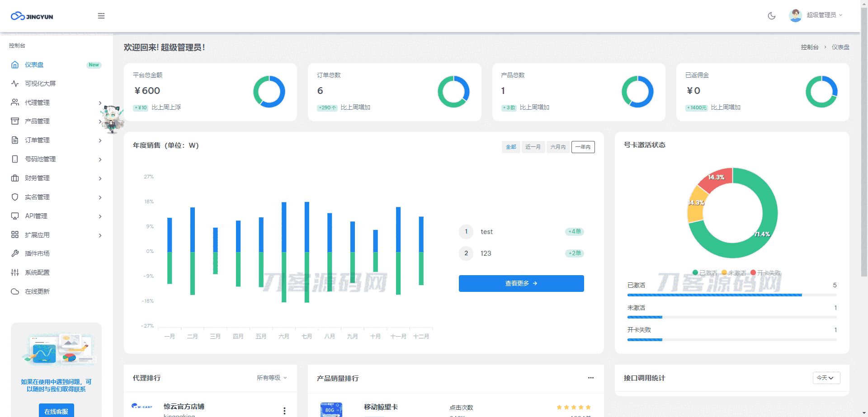Click the vertical dots beside 惊云官方店铺

click(284, 410)
